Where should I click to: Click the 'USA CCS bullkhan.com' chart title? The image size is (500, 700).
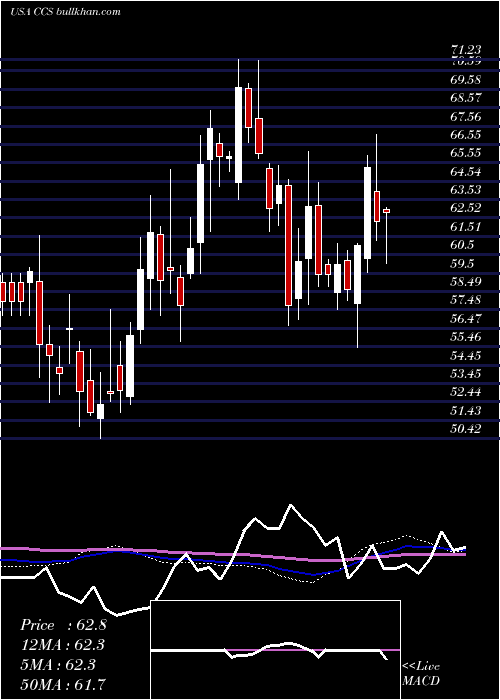[x=65, y=12]
